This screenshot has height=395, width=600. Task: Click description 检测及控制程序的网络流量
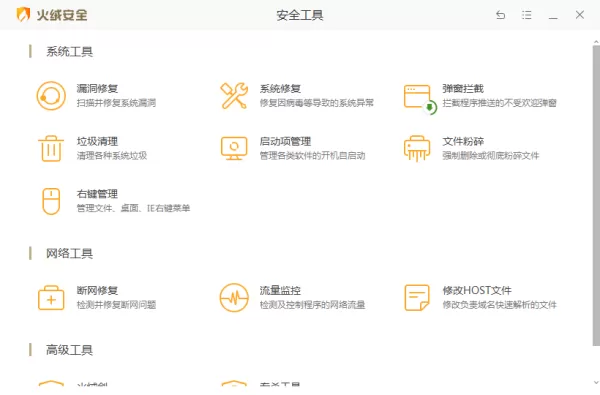coord(312,305)
